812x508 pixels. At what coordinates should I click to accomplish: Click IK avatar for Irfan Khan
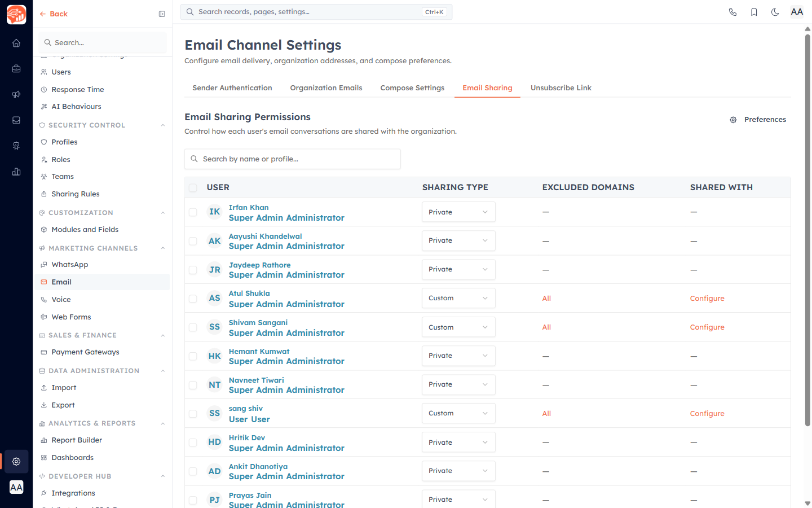(x=215, y=212)
